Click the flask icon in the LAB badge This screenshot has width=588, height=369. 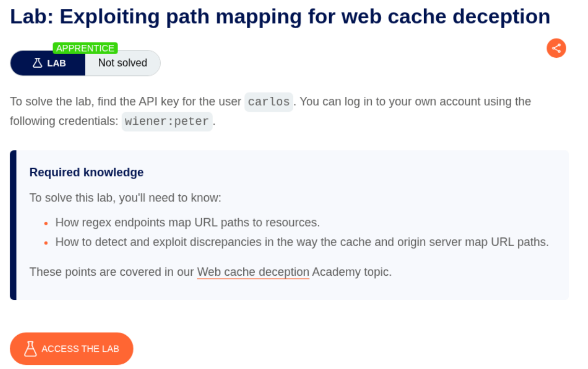click(37, 63)
